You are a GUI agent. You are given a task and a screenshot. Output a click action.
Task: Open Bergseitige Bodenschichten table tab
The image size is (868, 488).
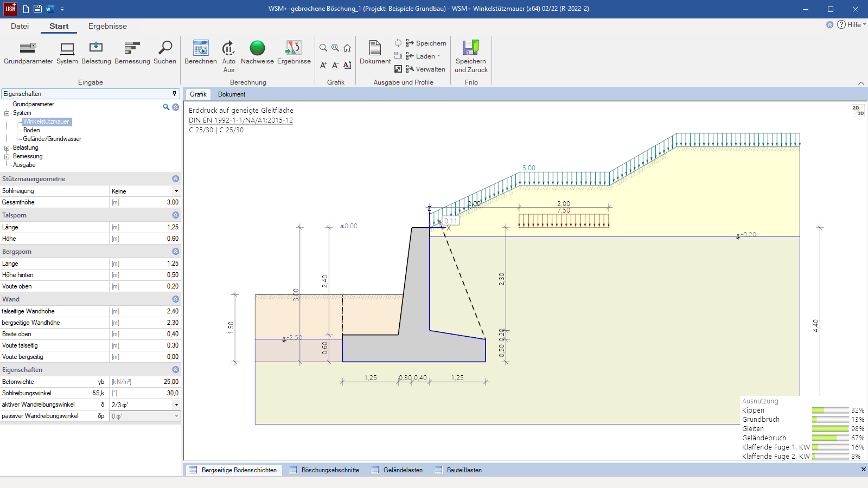[x=233, y=470]
